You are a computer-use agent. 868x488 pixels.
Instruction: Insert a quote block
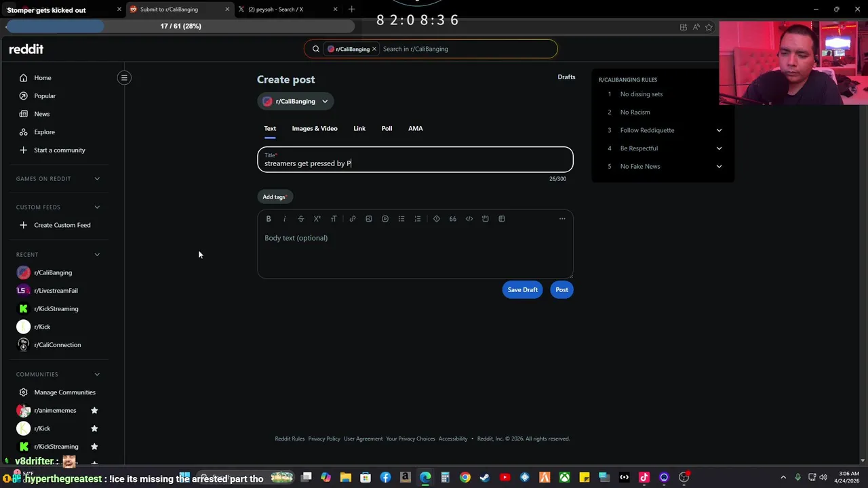453,219
